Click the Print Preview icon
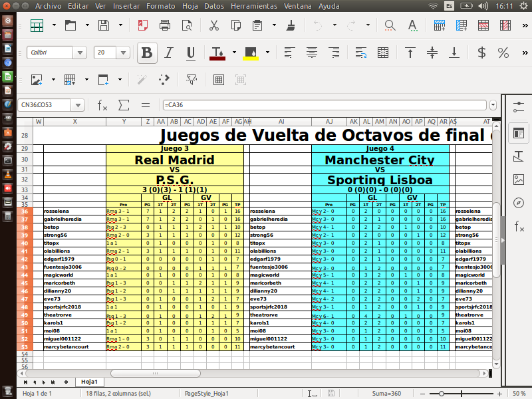The width and height of the screenshot is (532, 399). (187, 25)
